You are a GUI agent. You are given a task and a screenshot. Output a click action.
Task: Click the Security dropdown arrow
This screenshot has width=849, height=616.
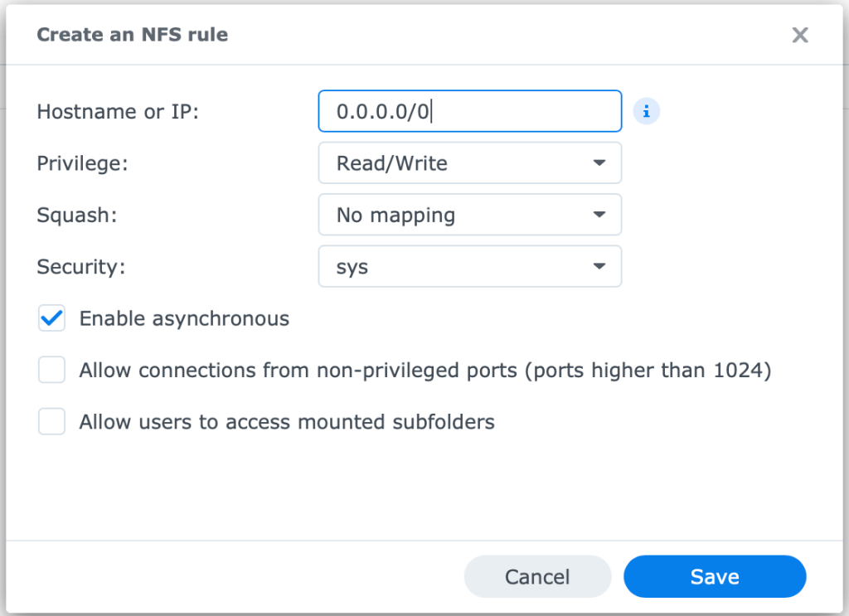click(599, 267)
